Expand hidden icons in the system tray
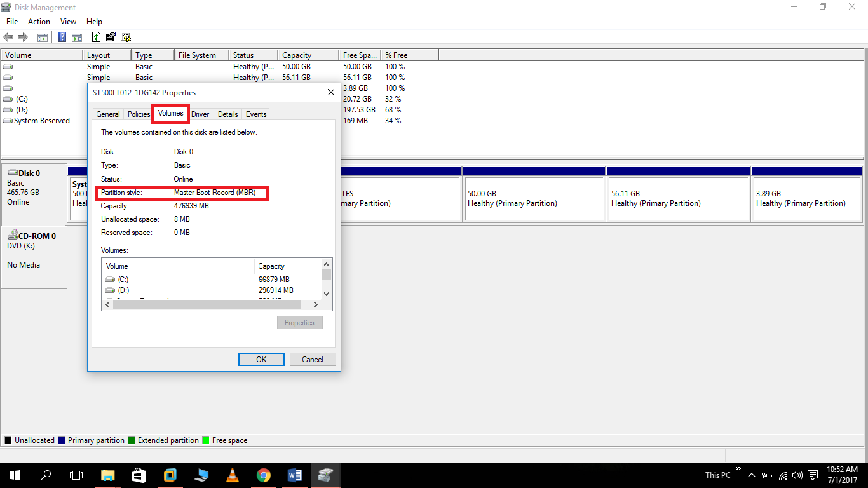The image size is (868, 488). 751,475
